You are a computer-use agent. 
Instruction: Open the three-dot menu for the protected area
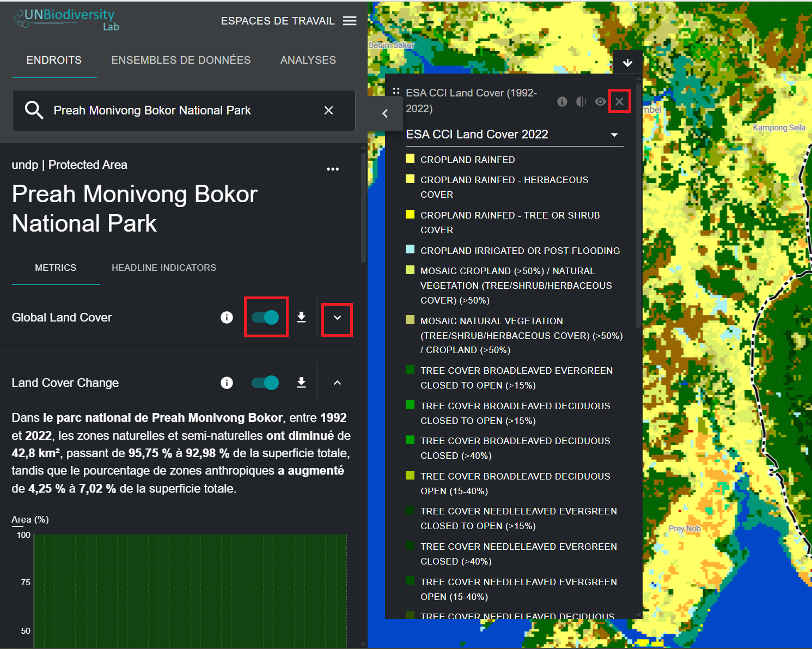tap(333, 169)
